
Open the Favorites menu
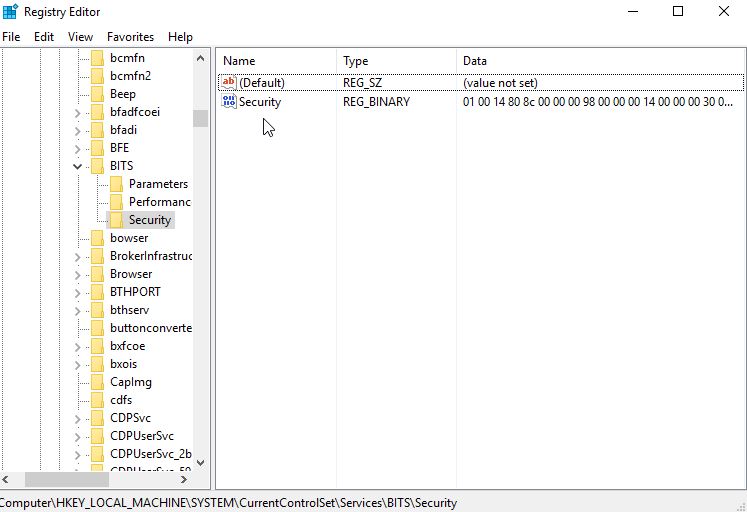(130, 37)
